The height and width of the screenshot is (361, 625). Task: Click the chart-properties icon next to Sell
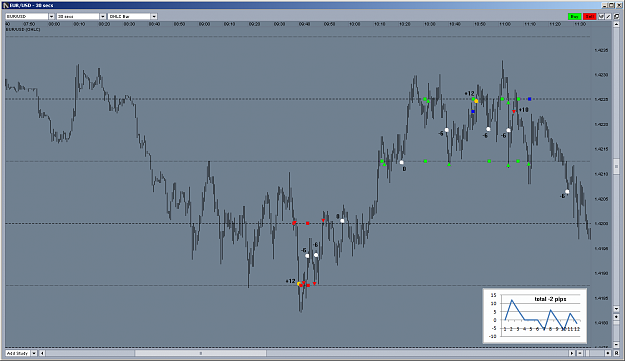(601, 16)
